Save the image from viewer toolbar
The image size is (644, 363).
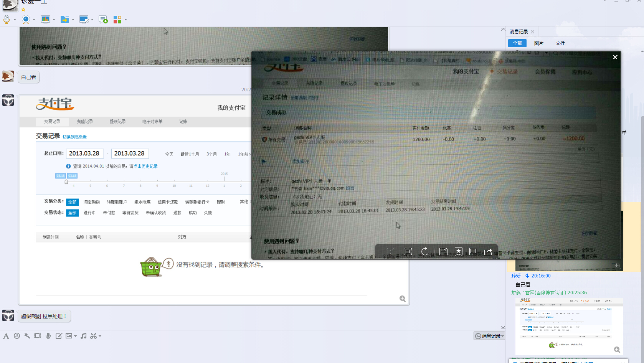pos(443,251)
